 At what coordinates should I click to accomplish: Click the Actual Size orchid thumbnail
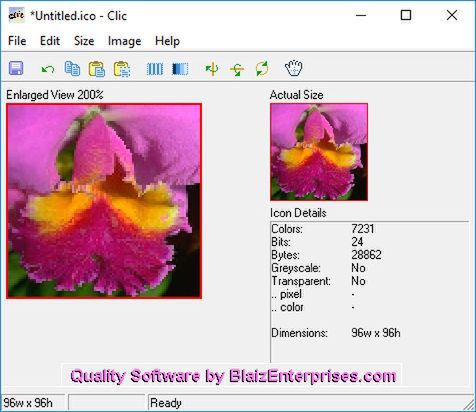(x=319, y=152)
